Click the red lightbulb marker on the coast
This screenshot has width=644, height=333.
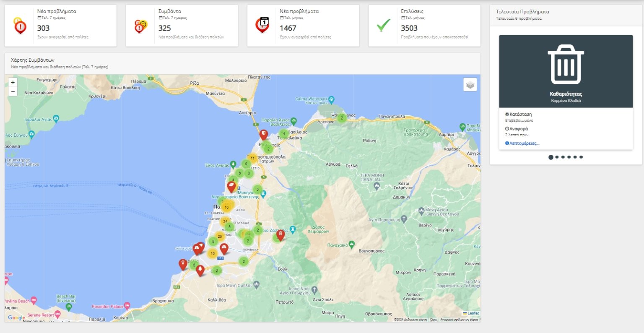183,264
